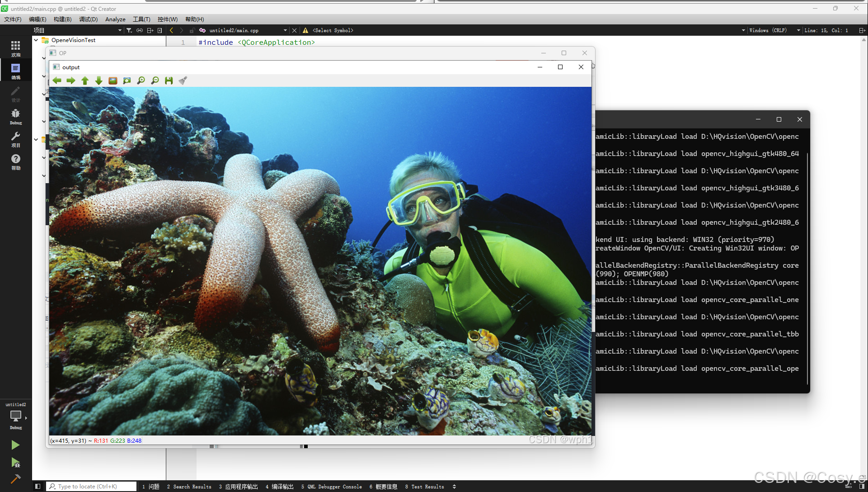Click the pan left arrow in output window
868x492 pixels.
[57, 80]
